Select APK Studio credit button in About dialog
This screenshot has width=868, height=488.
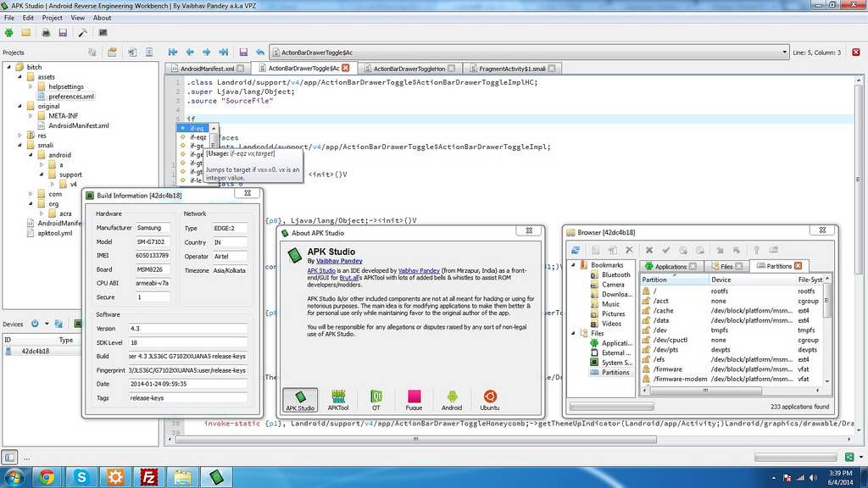300,400
